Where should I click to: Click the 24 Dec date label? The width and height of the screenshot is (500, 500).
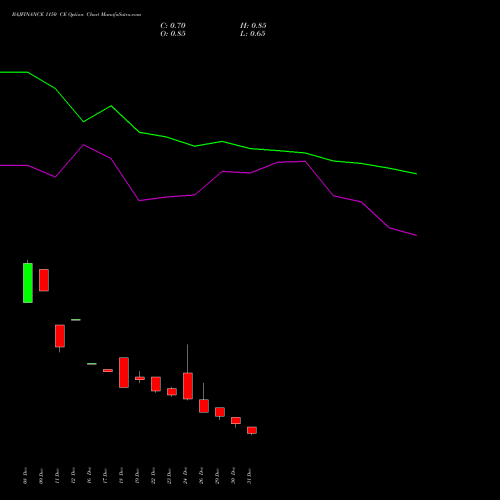point(186,476)
